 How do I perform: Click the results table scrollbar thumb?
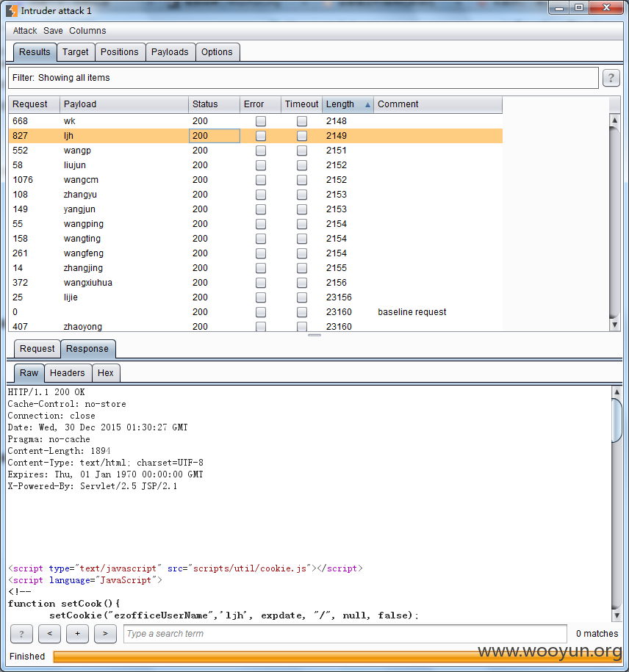(x=614, y=223)
